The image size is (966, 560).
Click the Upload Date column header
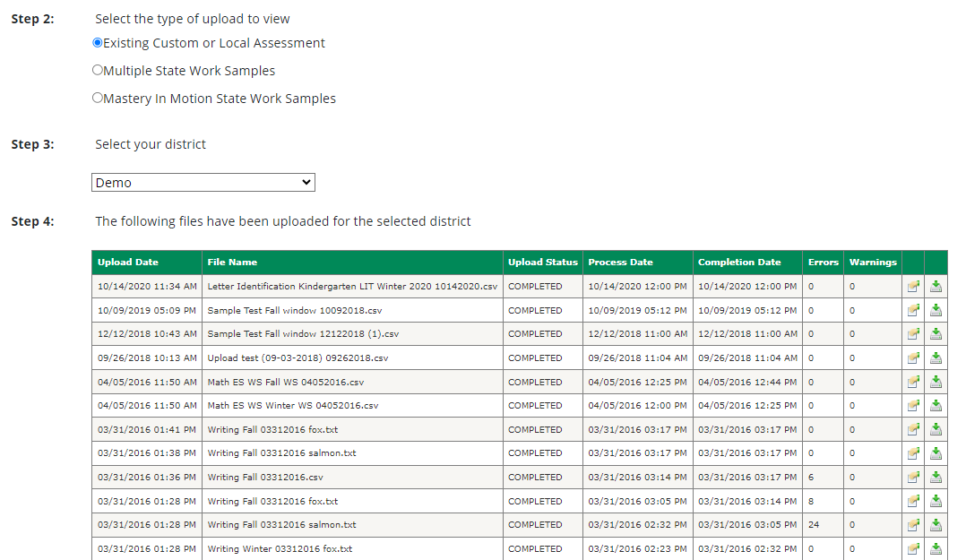128,263
